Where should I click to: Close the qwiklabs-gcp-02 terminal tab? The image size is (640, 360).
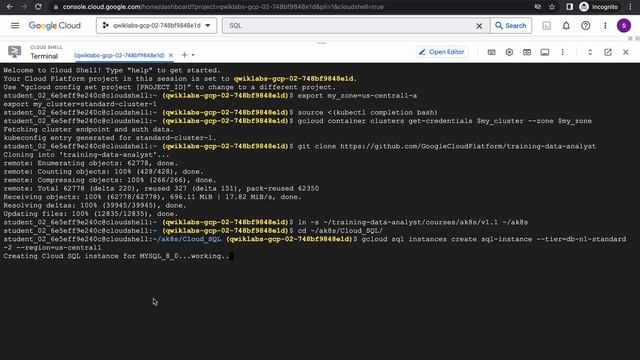pyautogui.click(x=171, y=56)
